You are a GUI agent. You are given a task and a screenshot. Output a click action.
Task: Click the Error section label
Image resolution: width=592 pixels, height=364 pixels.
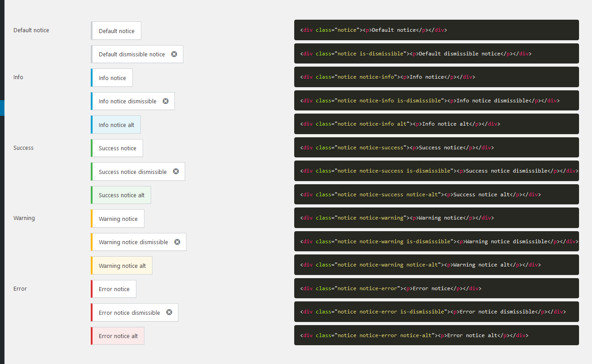(20, 288)
